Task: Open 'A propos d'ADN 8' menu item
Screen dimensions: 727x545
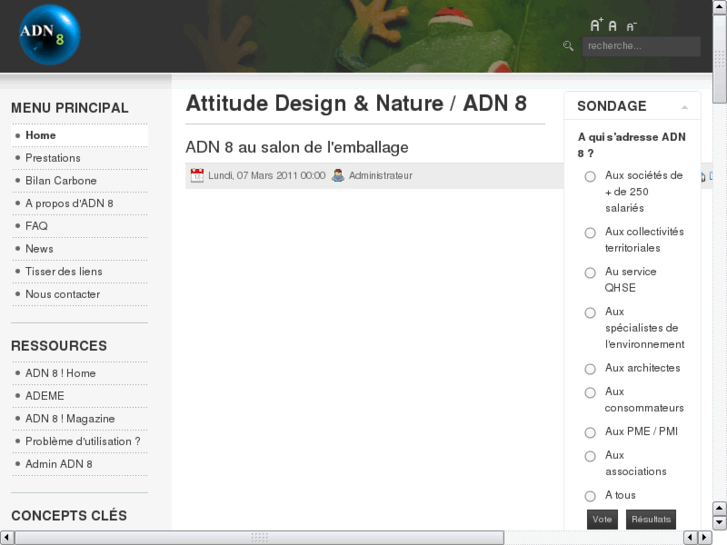Action: pos(79,204)
